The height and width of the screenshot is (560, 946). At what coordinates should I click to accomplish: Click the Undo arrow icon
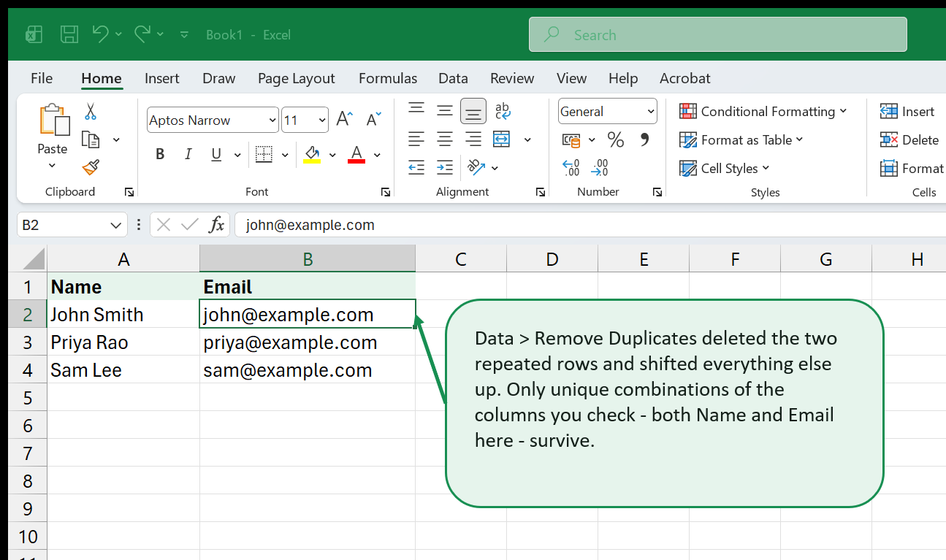(100, 34)
